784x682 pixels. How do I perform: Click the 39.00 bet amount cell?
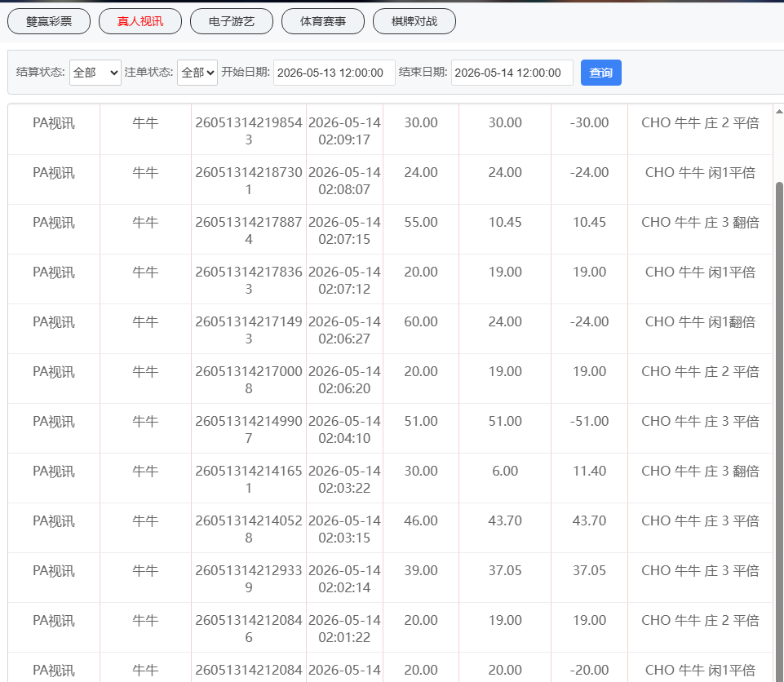[x=421, y=570]
